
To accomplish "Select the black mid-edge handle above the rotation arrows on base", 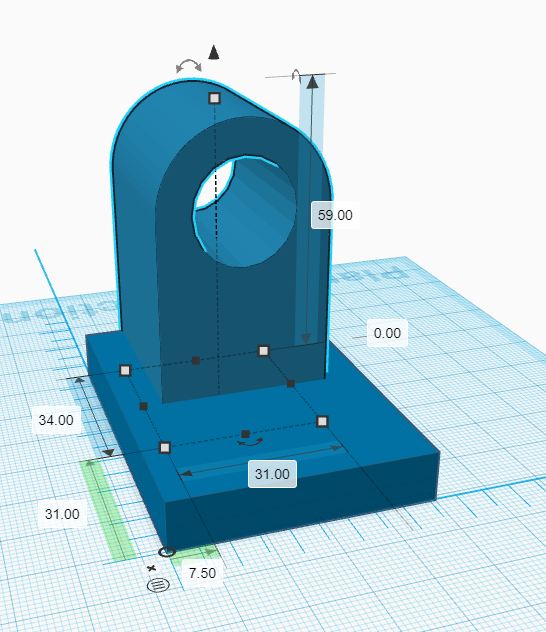I will pos(245,434).
